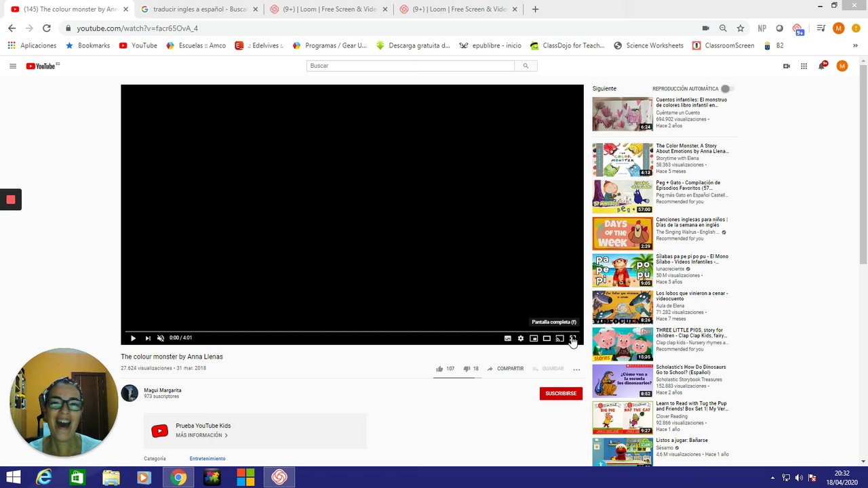Toggle subtitles in the video player

pos(507,338)
